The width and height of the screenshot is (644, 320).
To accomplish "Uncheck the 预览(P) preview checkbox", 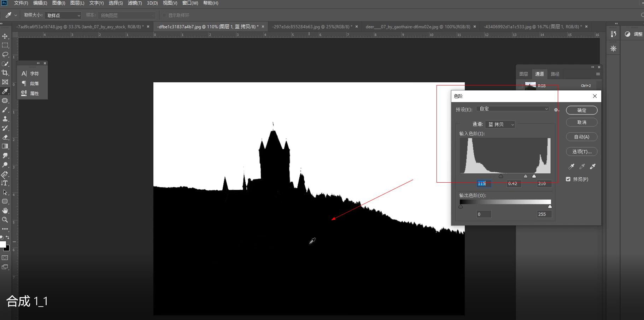I will point(568,179).
